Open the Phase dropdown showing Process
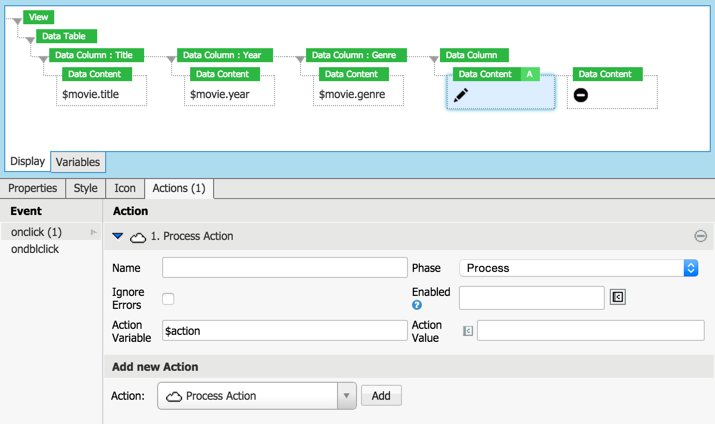The height and width of the screenshot is (424, 715). [x=578, y=268]
